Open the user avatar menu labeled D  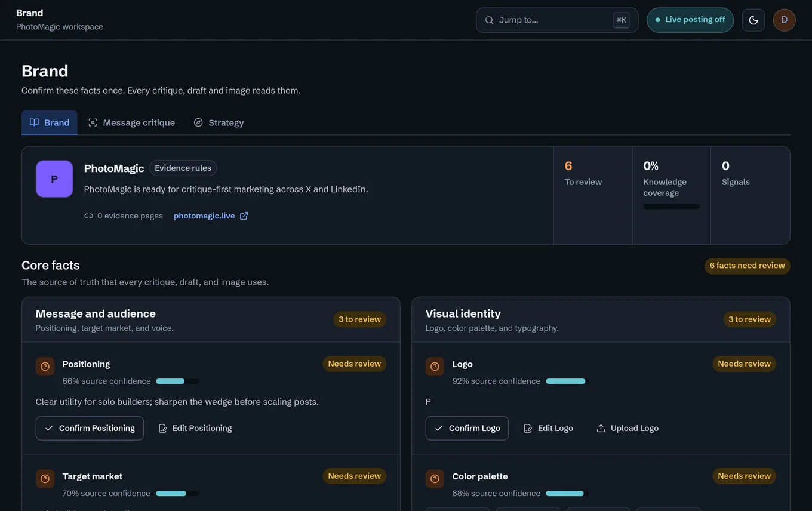pos(785,20)
